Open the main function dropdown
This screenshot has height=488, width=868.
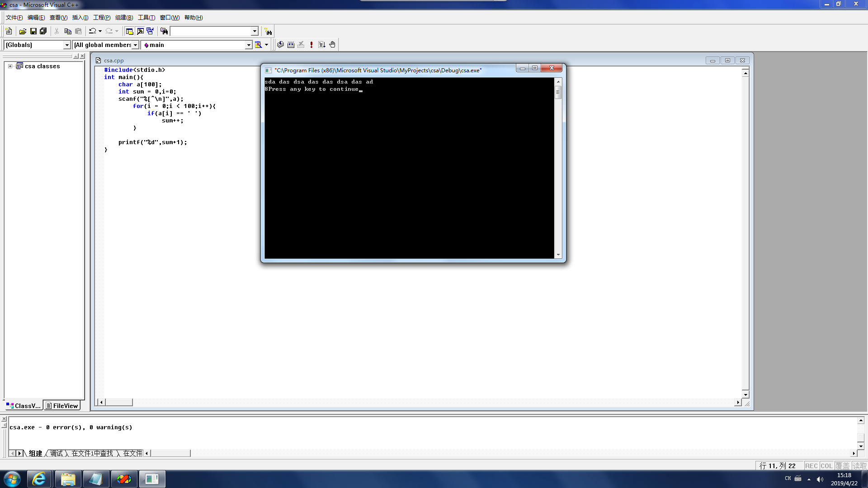pos(248,45)
